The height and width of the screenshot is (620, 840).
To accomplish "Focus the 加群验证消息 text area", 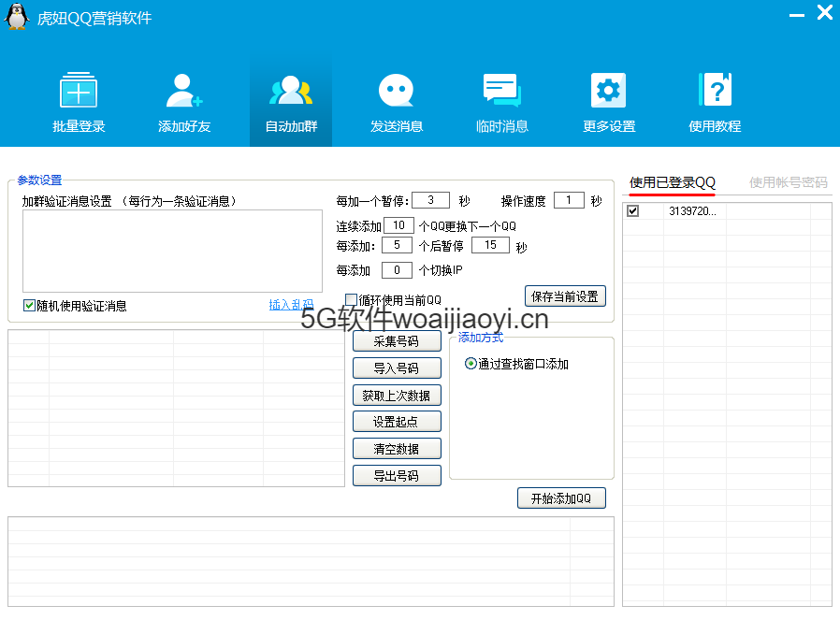I will (x=172, y=251).
